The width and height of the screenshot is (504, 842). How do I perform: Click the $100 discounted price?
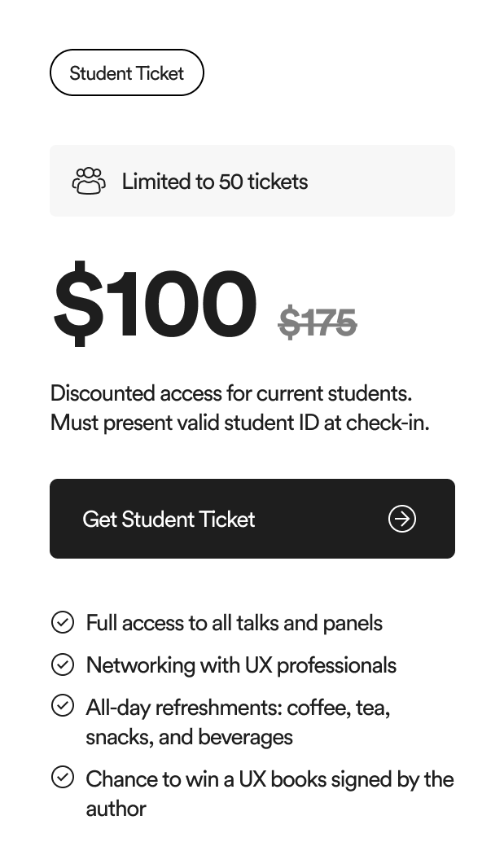pos(155,304)
